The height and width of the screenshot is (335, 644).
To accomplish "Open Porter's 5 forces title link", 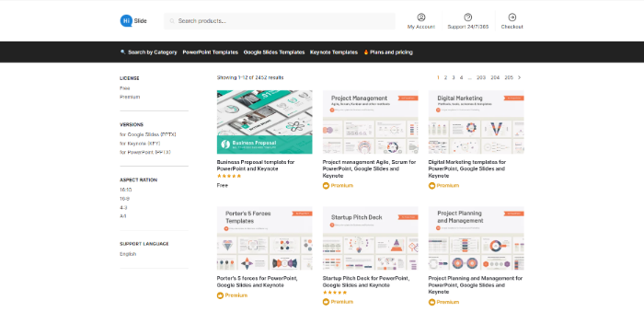I will [x=257, y=282].
